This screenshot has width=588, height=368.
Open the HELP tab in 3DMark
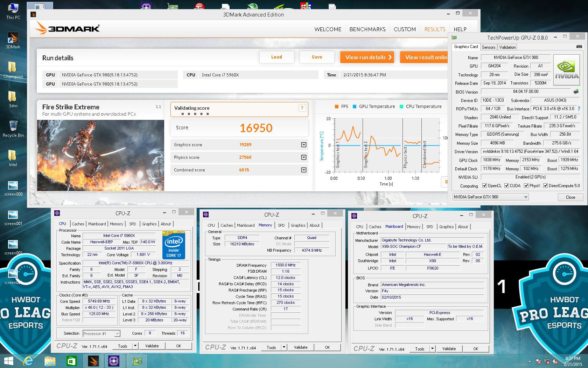point(460,29)
